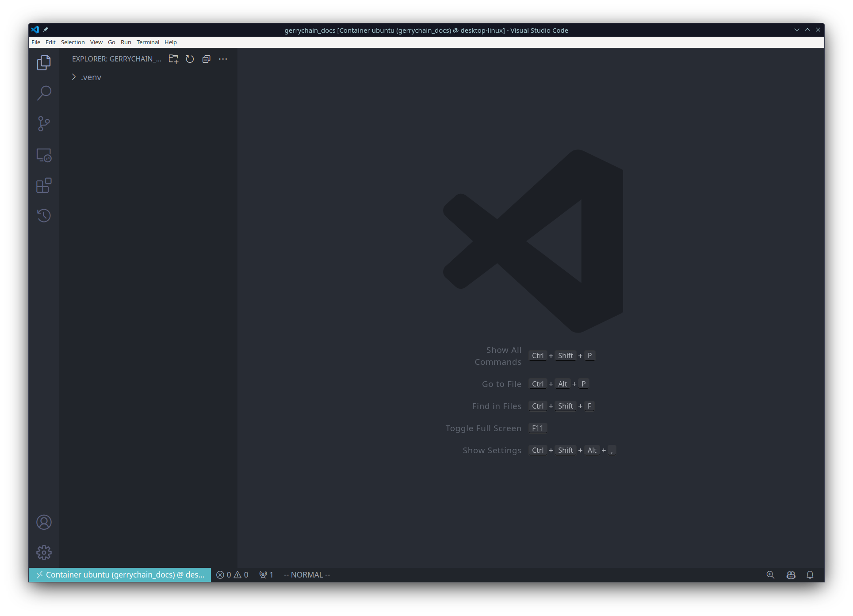Open the Timeline history view
Screen dimensions: 853x616
[x=43, y=216]
